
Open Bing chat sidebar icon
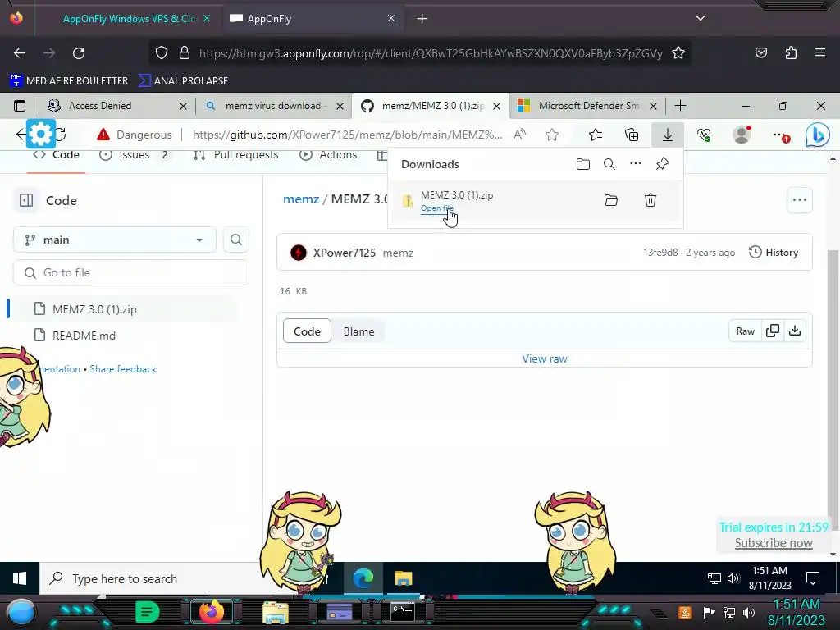click(x=818, y=135)
